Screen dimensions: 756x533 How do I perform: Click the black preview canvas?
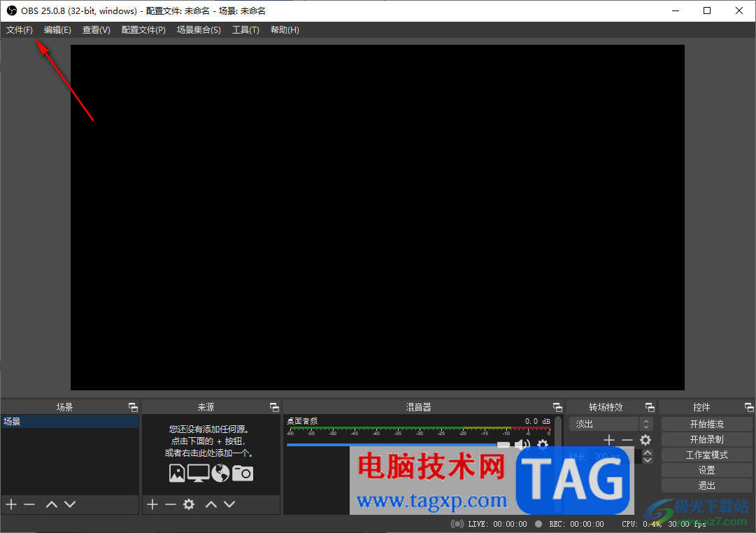click(378, 218)
